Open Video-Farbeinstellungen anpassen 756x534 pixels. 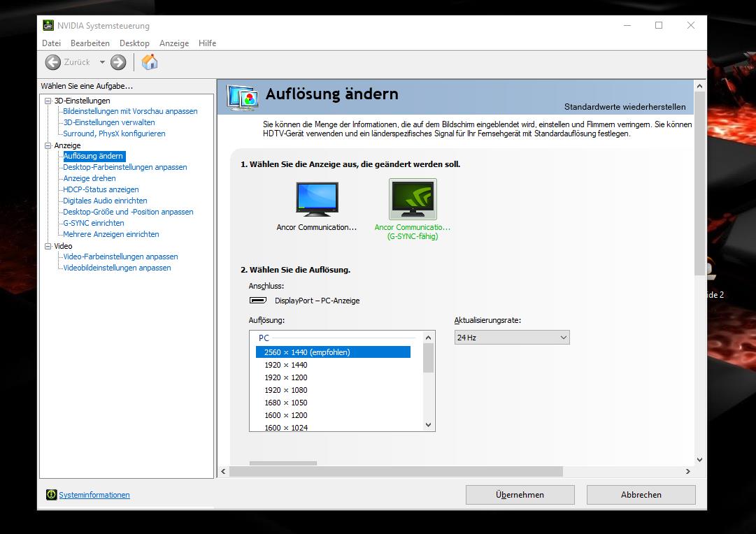[x=120, y=257]
